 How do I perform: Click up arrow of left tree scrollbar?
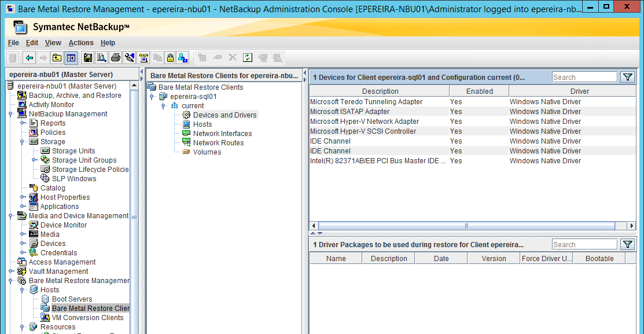pos(134,86)
